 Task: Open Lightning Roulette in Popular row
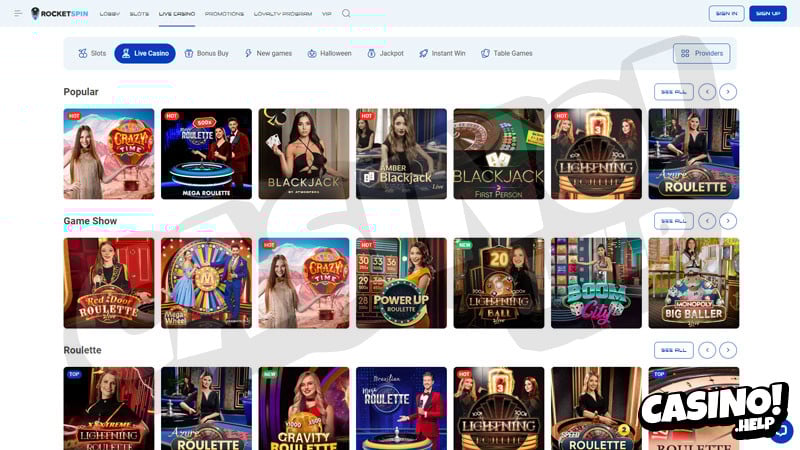pyautogui.click(x=596, y=154)
